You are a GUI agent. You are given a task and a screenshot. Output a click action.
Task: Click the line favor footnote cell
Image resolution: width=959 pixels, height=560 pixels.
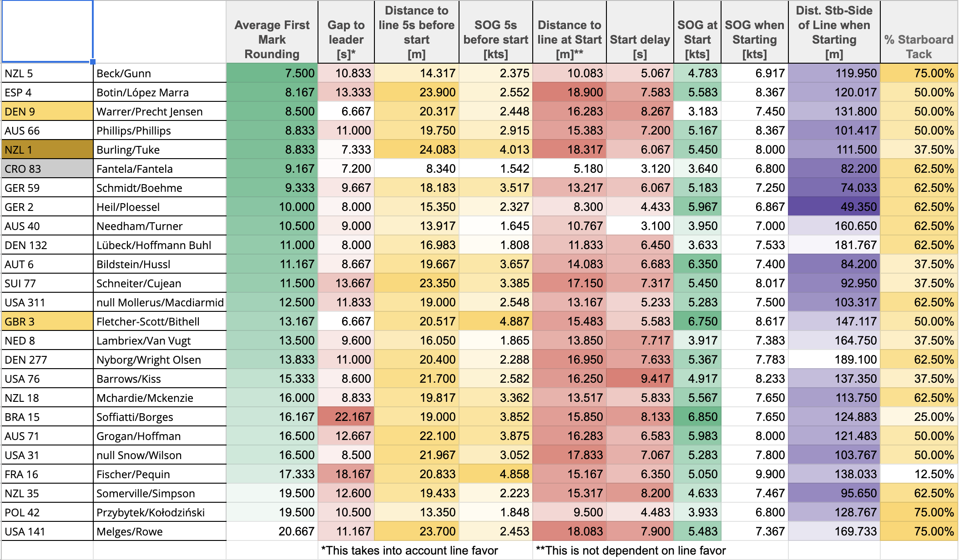click(x=409, y=550)
